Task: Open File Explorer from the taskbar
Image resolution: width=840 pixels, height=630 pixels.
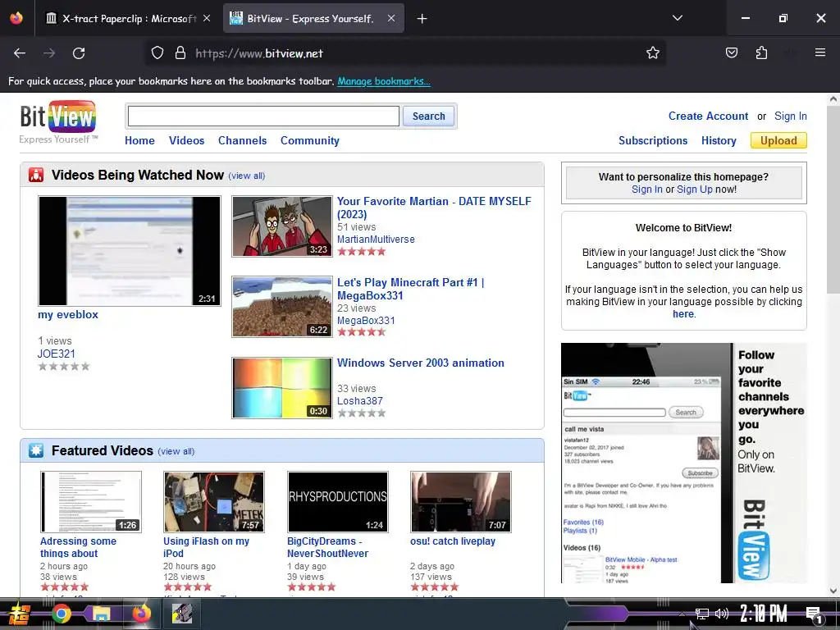Action: 101,614
